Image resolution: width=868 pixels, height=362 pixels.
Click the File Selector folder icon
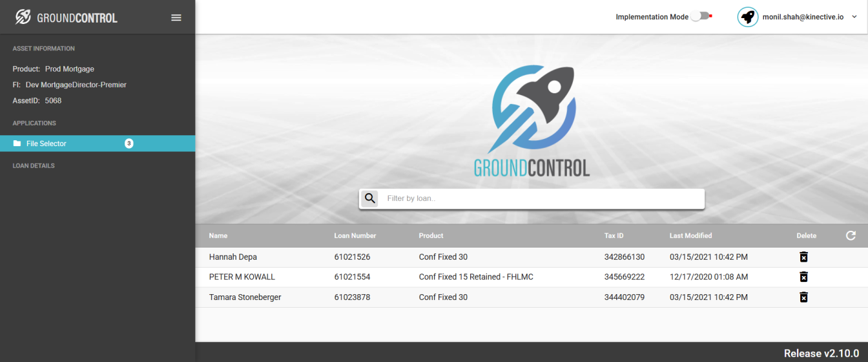pyautogui.click(x=17, y=144)
